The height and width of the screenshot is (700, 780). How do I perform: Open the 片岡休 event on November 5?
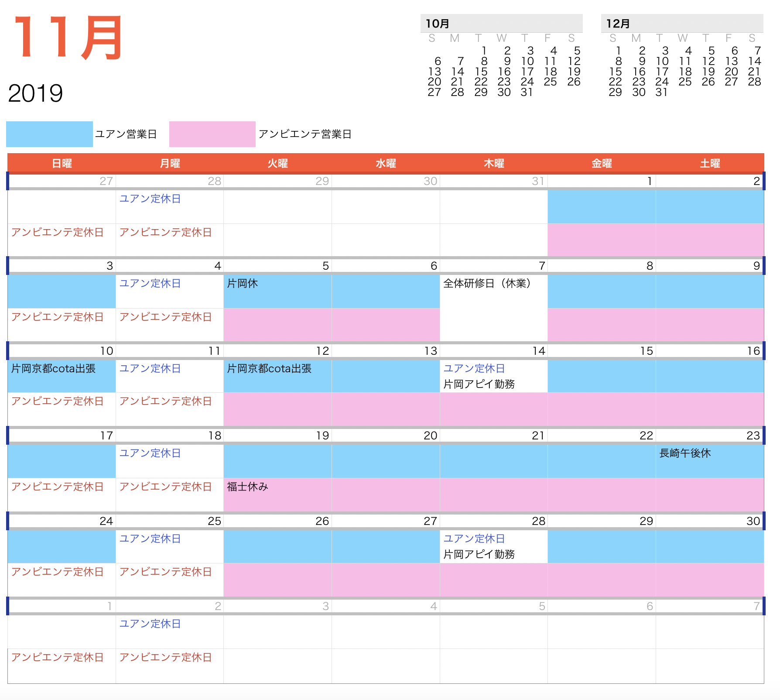(243, 284)
